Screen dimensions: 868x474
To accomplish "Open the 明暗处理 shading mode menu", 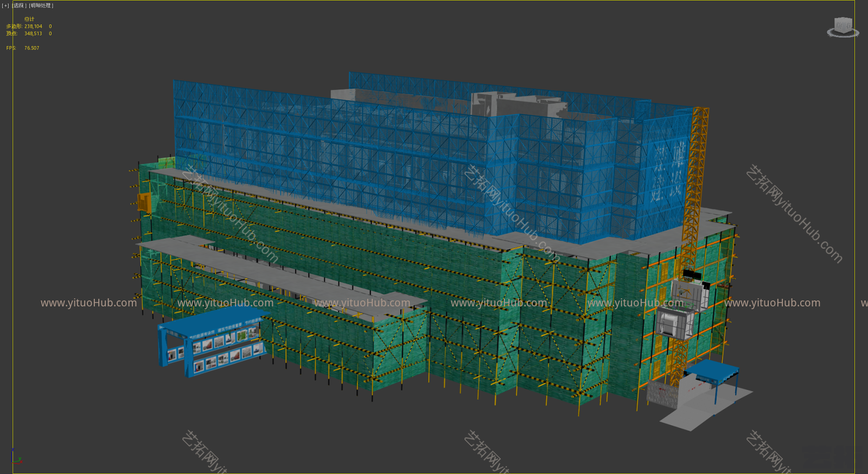I will [x=41, y=5].
